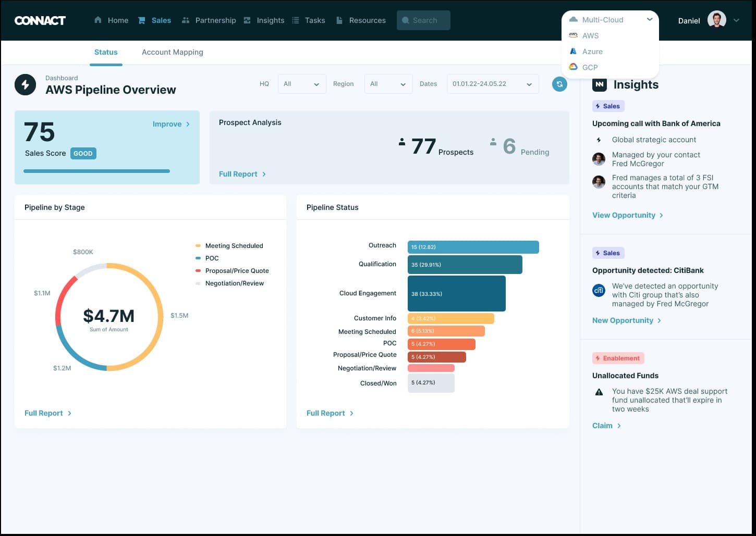756x536 pixels.
Task: Click Daniel's profile avatar
Action: [x=716, y=20]
